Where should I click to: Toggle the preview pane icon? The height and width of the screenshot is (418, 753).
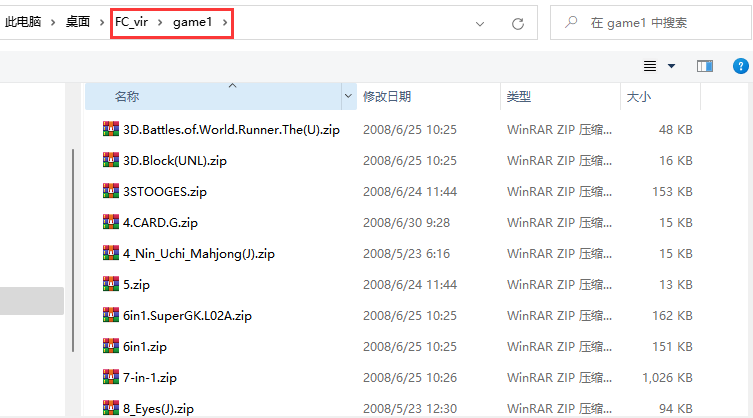pos(704,66)
